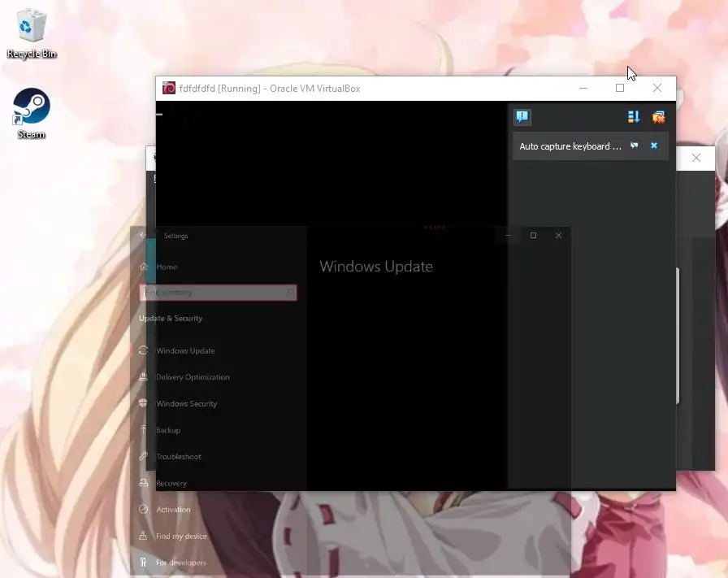Minimize the VirtualBox VM window

click(583, 88)
